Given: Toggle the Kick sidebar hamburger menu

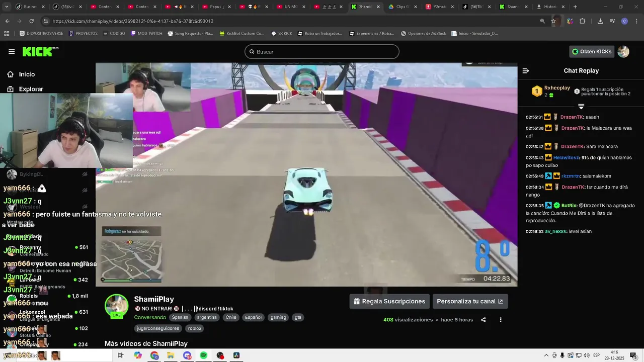Looking at the screenshot, I should [x=12, y=52].
